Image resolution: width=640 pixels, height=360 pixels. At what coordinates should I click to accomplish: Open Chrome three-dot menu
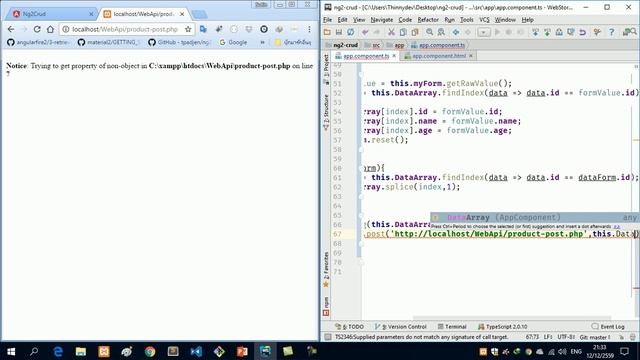309,29
